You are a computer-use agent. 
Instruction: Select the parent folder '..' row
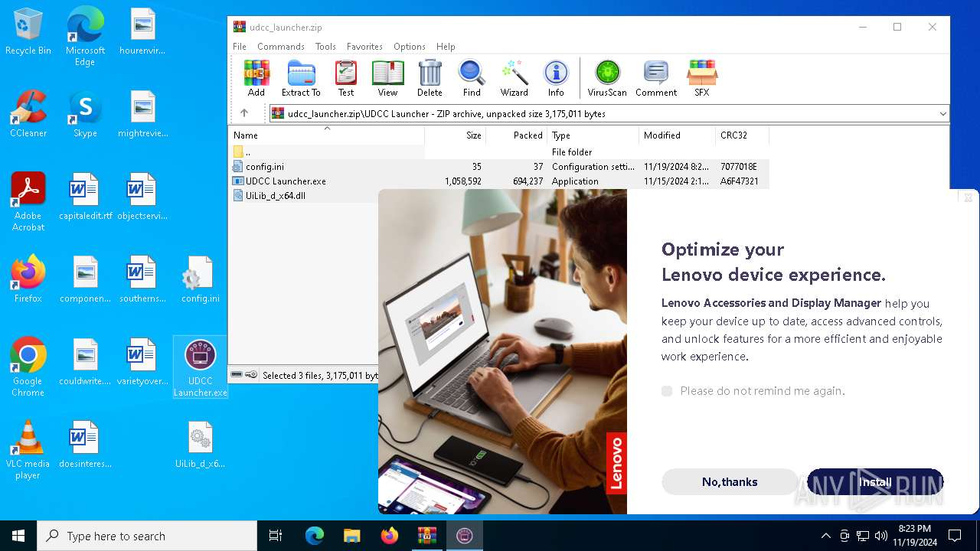tap(498, 152)
